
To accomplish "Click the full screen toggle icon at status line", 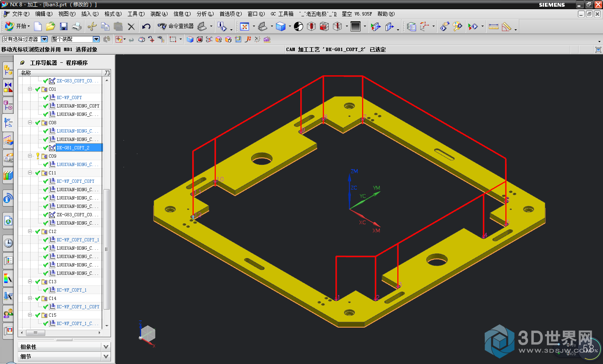I will click(598, 49).
